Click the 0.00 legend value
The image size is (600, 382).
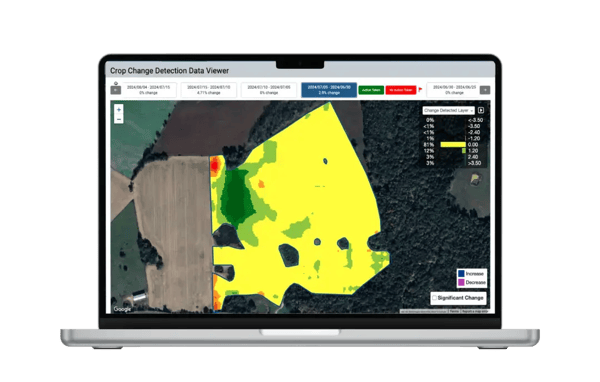pos(473,145)
